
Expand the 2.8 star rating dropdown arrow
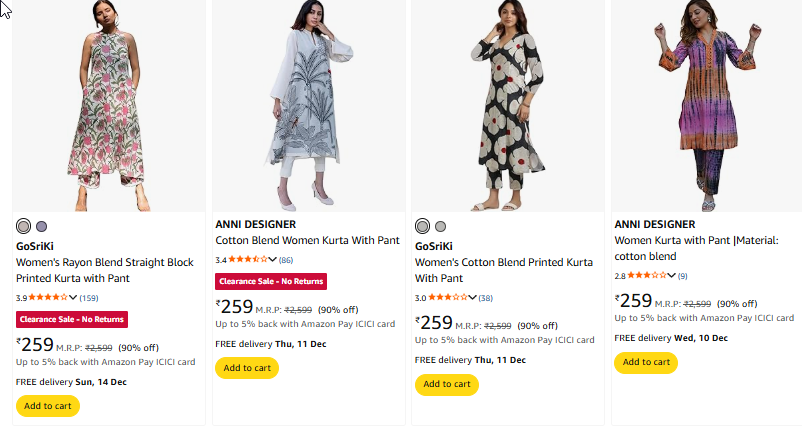pos(671,276)
